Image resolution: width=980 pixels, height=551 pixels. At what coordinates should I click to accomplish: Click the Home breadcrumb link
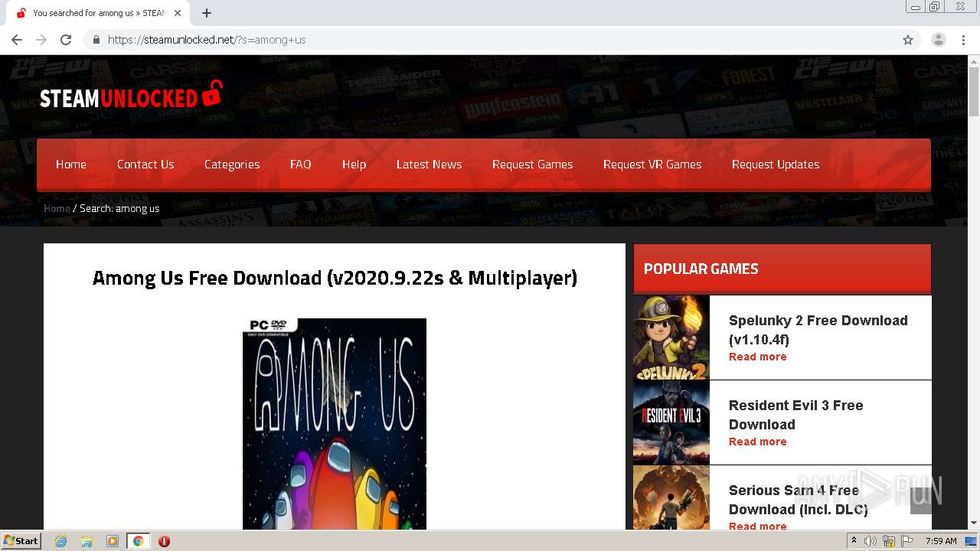(x=57, y=208)
